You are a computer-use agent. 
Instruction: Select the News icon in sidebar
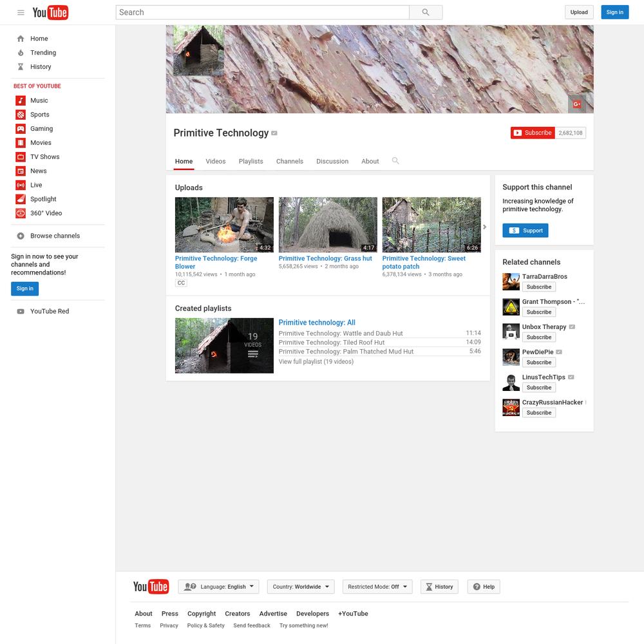[21, 171]
